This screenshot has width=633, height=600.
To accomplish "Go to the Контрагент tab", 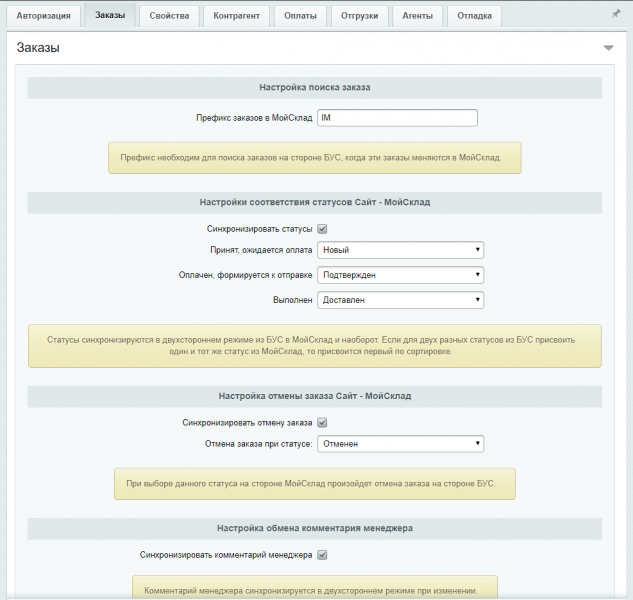I will pos(236,16).
